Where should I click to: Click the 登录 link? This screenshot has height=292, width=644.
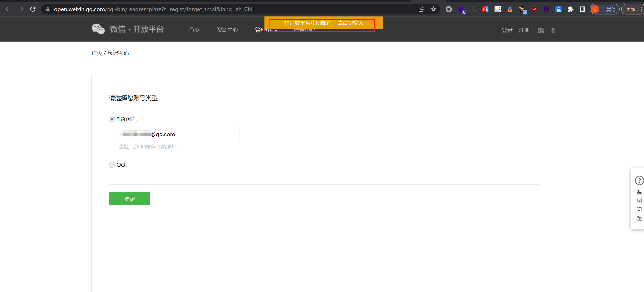[x=507, y=30]
